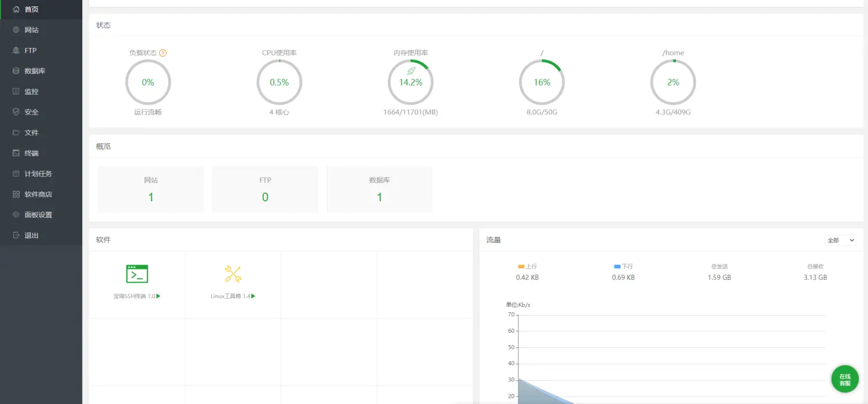
Task: Click the gear icon beside 面板设置
Action: click(16, 214)
